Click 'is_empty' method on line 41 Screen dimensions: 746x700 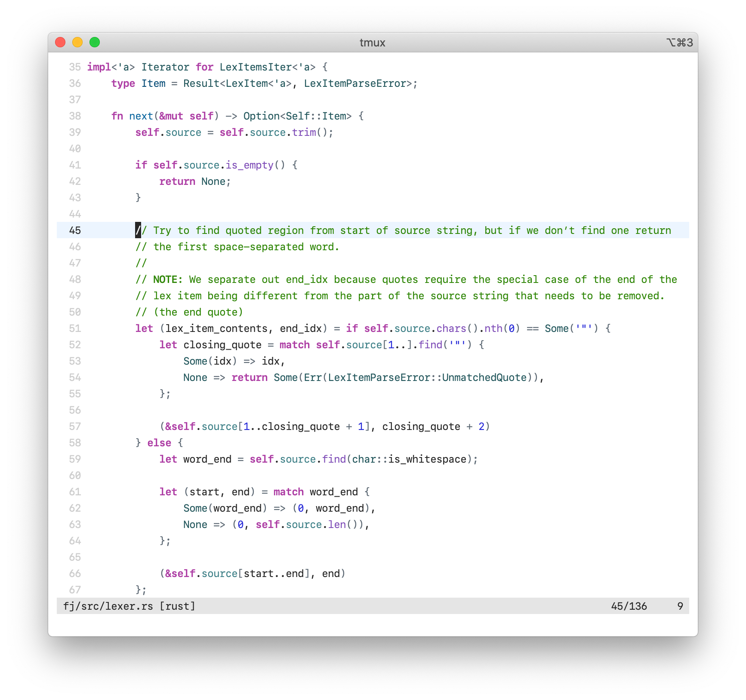pyautogui.click(x=250, y=165)
